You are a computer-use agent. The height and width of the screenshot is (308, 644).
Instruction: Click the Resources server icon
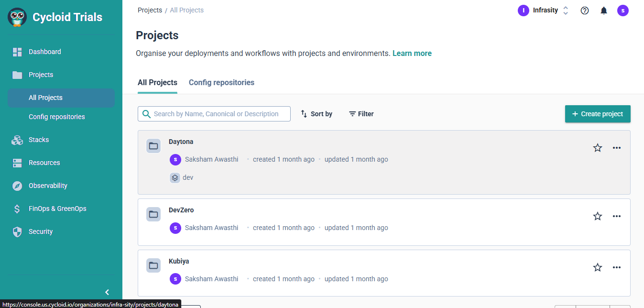(17, 163)
